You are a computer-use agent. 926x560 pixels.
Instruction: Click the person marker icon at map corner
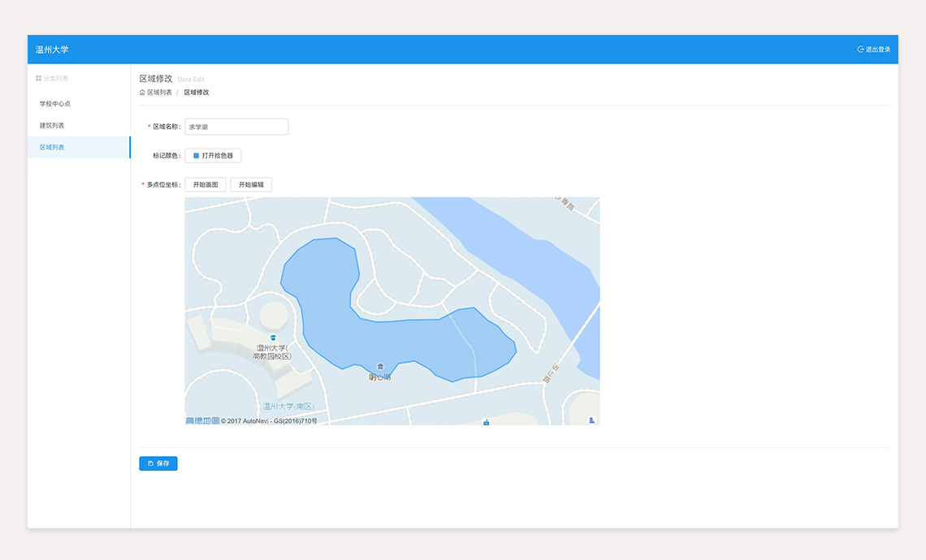pos(591,420)
